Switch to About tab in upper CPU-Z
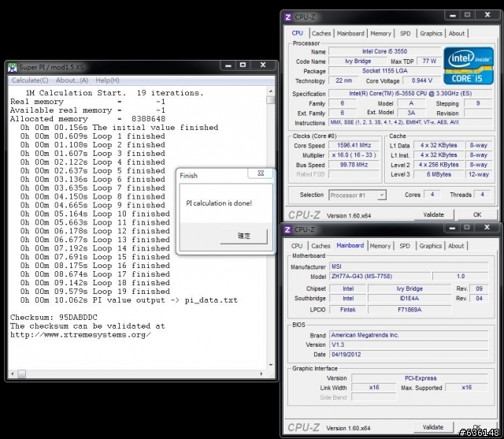The image size is (504, 439). (457, 33)
